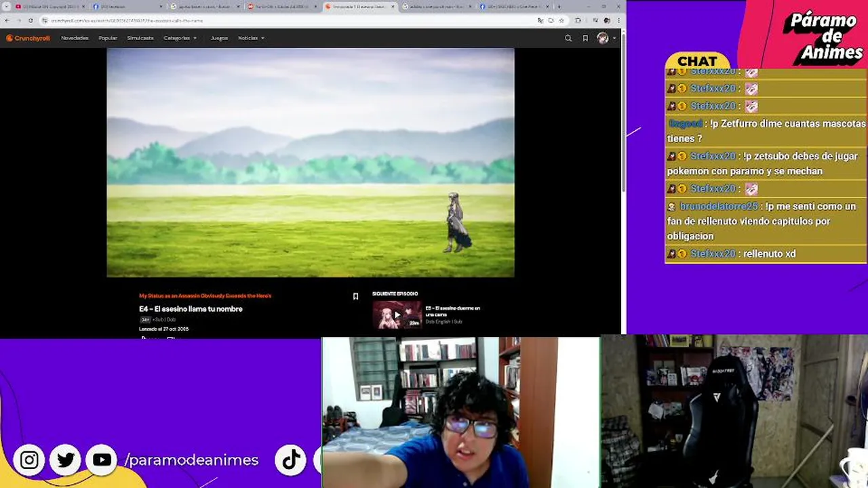This screenshot has width=868, height=488.
Task: Switch to the active Crunchyroll browser tab
Action: tap(361, 6)
